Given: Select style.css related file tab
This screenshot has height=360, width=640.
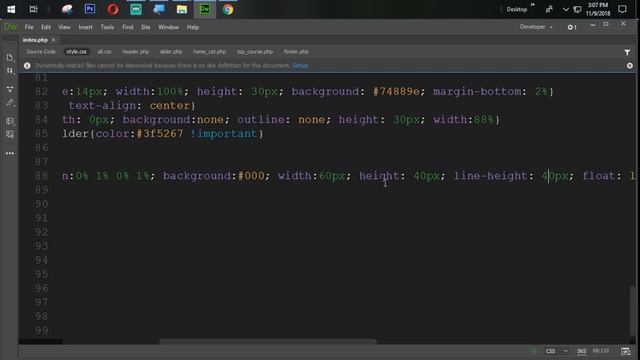Looking at the screenshot, I should [77, 52].
